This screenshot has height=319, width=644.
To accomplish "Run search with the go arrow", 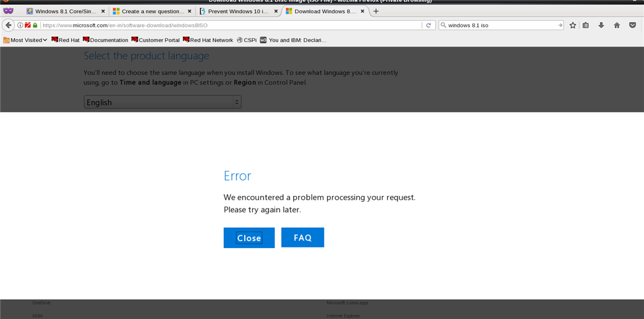I will point(560,25).
